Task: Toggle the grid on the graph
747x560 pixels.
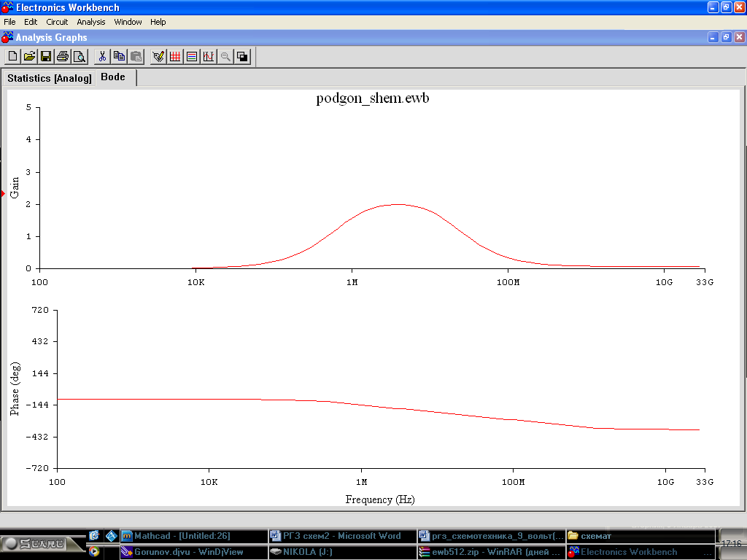Action: tap(175, 57)
